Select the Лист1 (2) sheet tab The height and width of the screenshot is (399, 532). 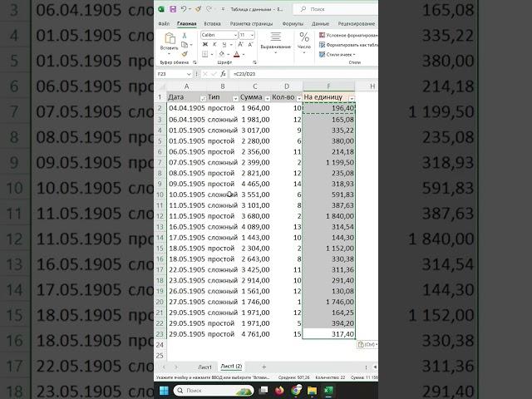coord(231,367)
